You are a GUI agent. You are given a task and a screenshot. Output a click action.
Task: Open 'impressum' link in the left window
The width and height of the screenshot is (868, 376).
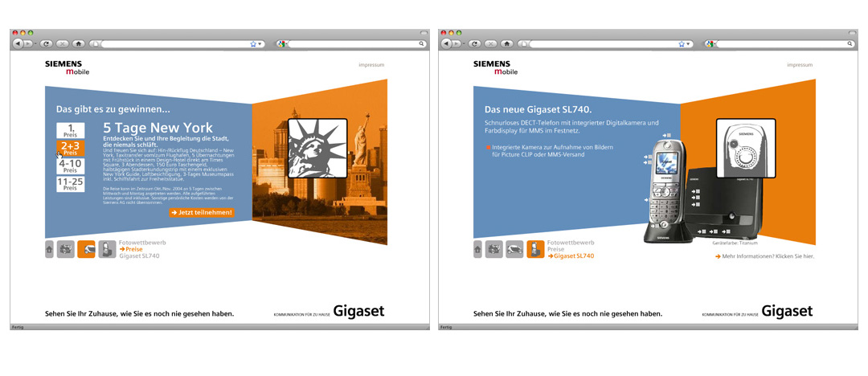pyautogui.click(x=371, y=65)
